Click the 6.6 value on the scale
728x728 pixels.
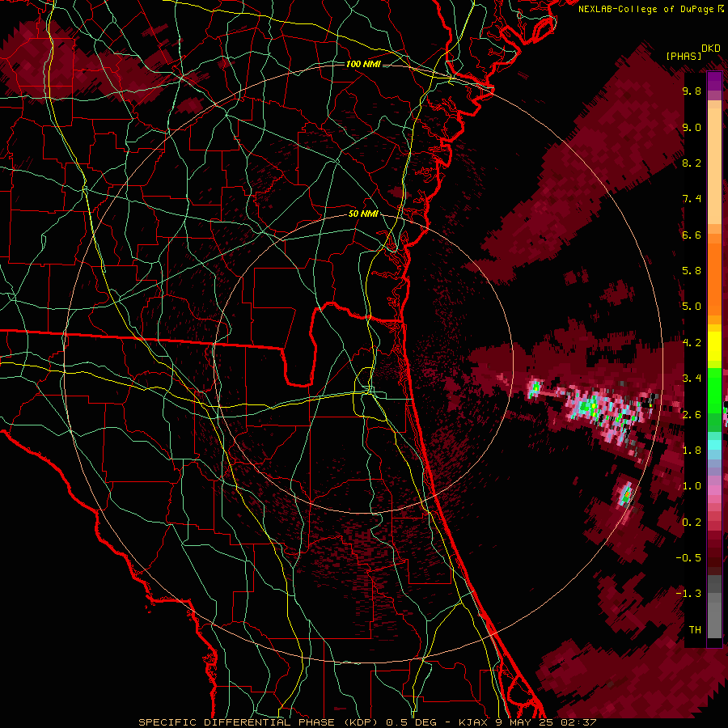[x=692, y=235]
